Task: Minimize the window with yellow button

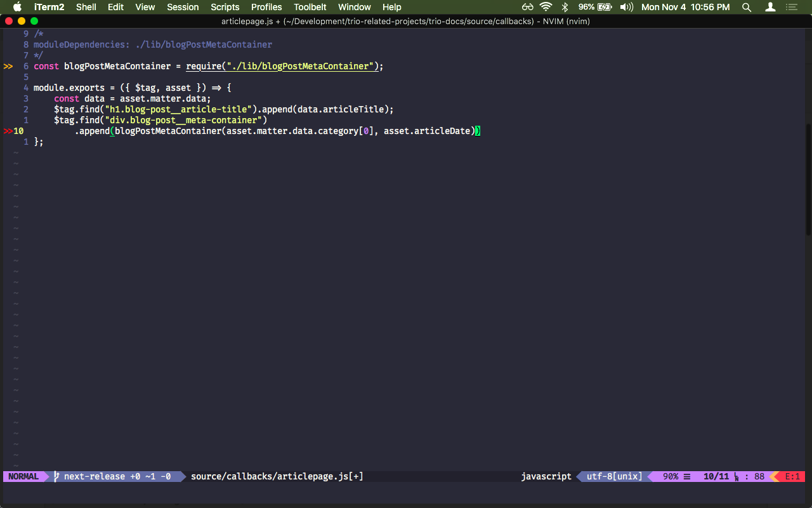Action: point(22,21)
